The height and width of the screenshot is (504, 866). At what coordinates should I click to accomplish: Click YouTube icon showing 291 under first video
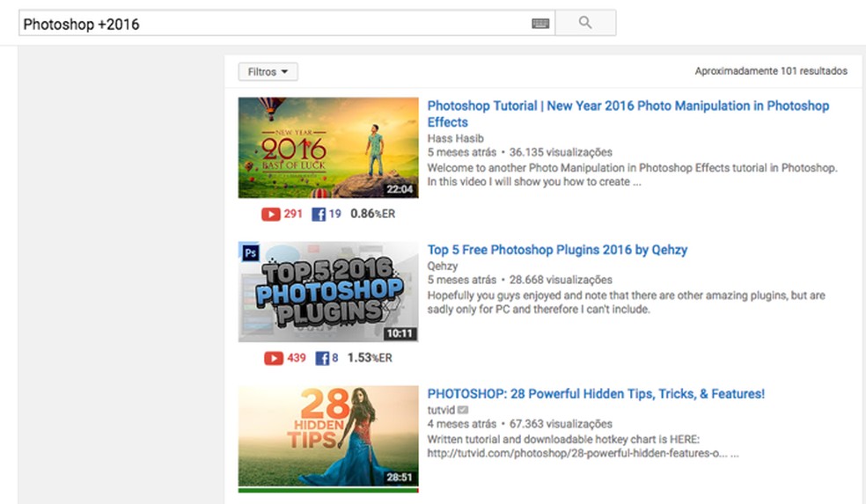pyautogui.click(x=271, y=215)
